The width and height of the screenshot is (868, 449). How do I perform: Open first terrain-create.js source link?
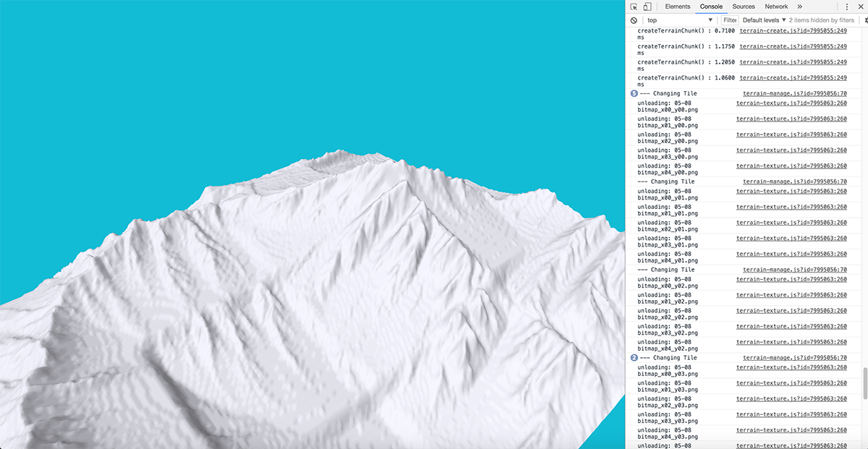click(x=793, y=31)
